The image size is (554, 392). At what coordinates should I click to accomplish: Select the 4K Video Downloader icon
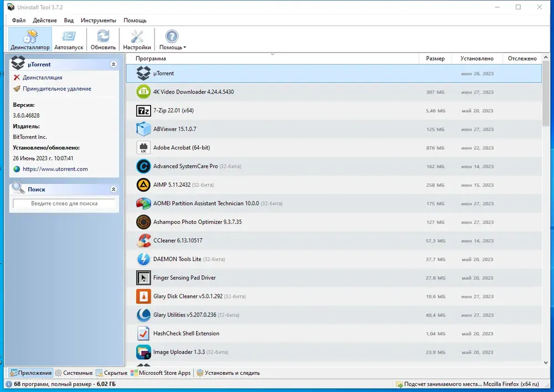point(143,92)
